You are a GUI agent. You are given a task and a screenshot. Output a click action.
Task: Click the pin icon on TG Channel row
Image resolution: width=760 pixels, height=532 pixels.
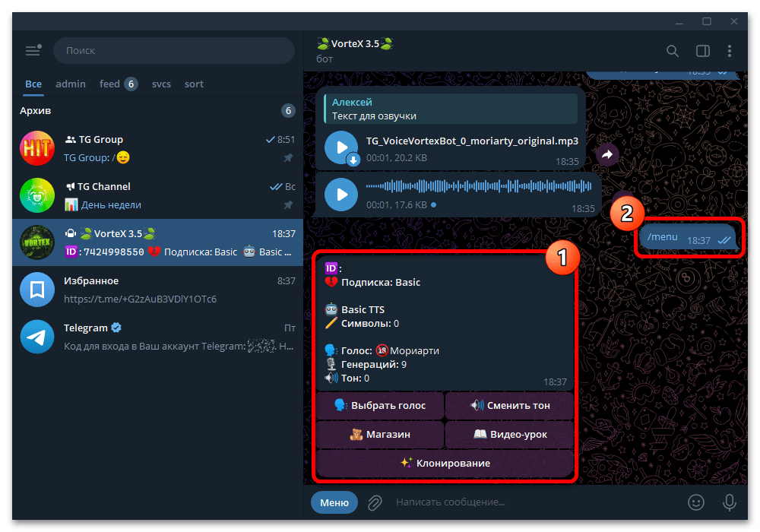(288, 205)
